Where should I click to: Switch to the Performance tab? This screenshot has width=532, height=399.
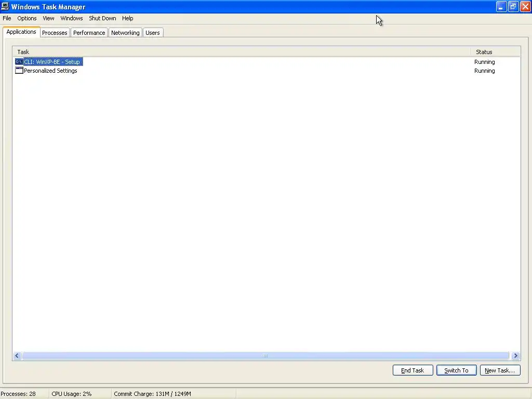tap(89, 33)
